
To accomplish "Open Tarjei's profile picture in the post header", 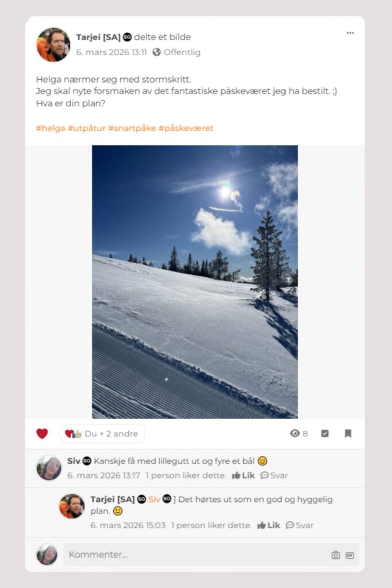I will (53, 44).
